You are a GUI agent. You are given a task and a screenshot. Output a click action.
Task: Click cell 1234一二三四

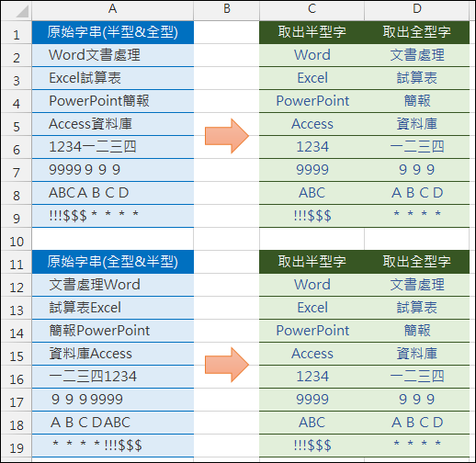coord(113,147)
